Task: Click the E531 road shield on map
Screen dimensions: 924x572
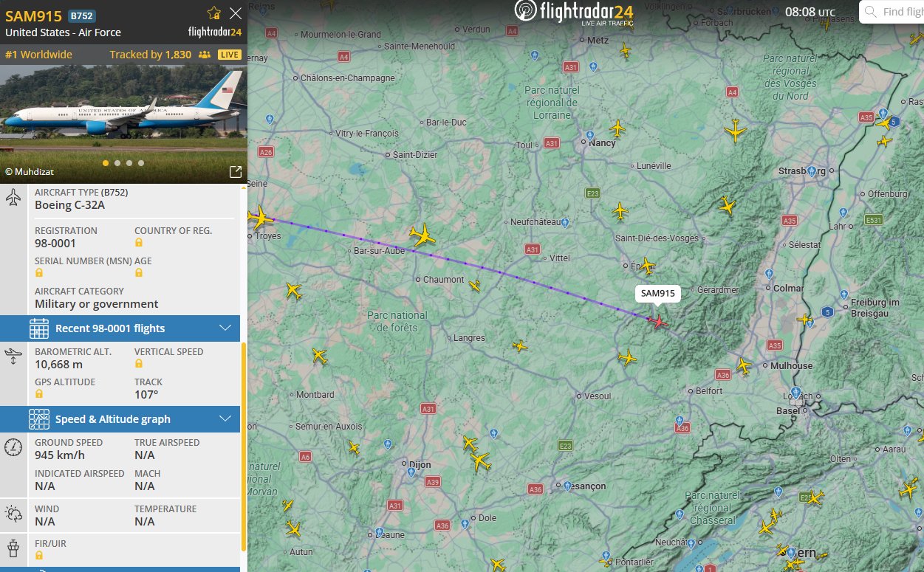Action: coord(874,220)
